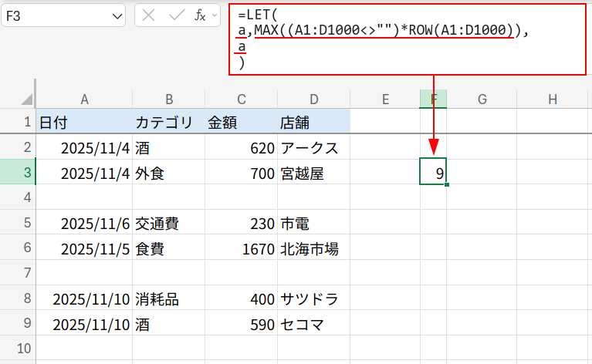Click cell 食費

[x=169, y=248]
